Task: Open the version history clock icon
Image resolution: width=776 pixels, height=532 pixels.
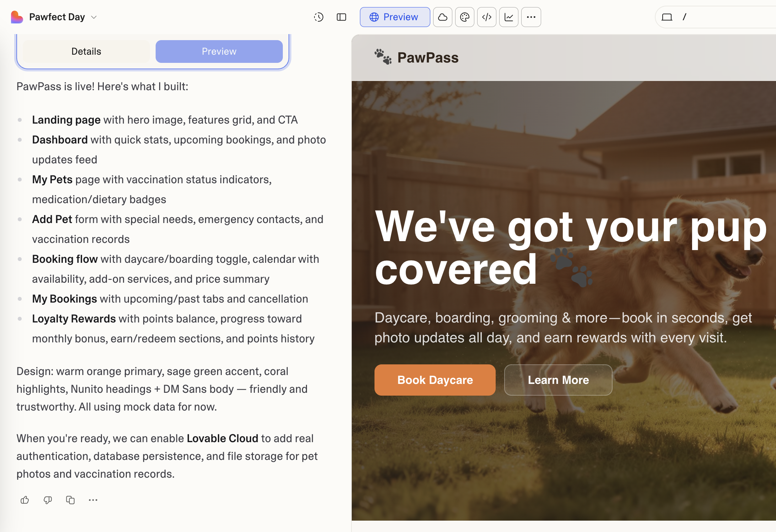Action: coord(319,17)
